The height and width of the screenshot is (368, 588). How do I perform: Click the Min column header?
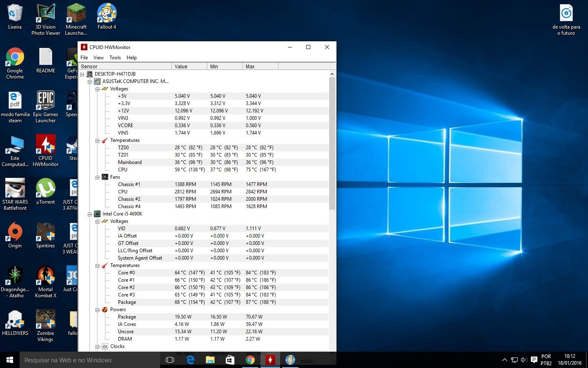pyautogui.click(x=225, y=66)
